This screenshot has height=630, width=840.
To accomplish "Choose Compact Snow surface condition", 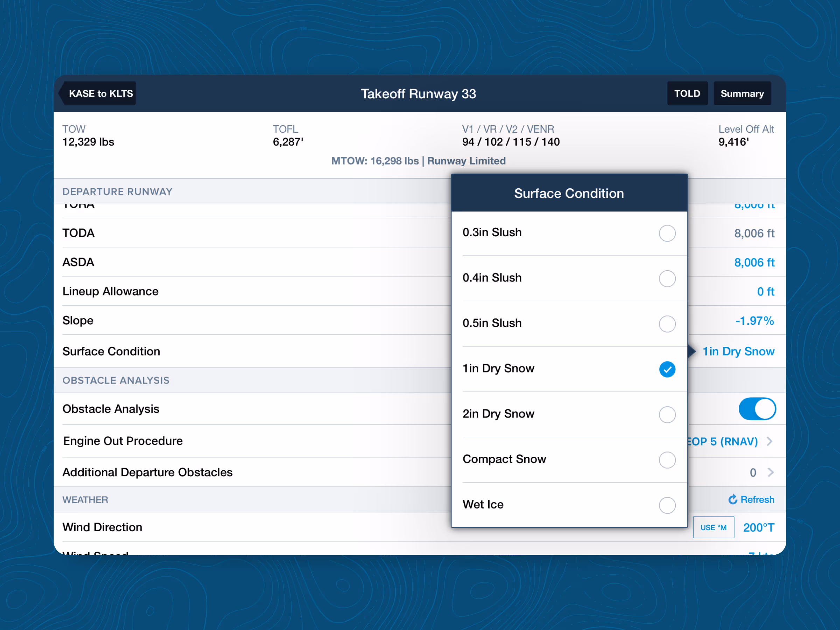I will (x=667, y=460).
